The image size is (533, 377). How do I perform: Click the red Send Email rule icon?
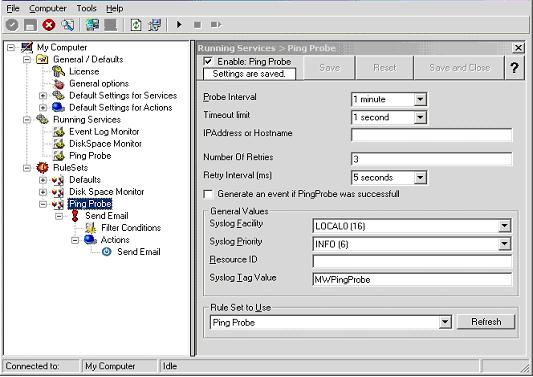click(x=75, y=216)
